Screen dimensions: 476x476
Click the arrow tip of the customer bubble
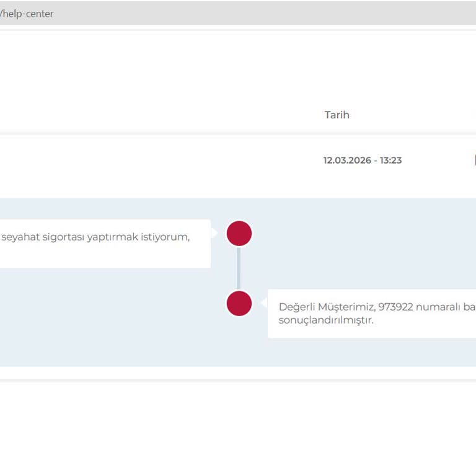click(x=215, y=234)
